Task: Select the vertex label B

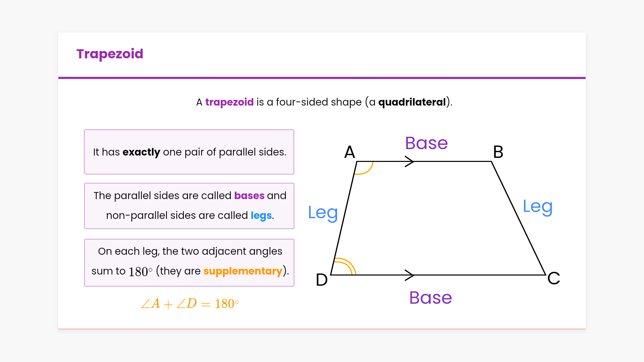Action: point(498,152)
